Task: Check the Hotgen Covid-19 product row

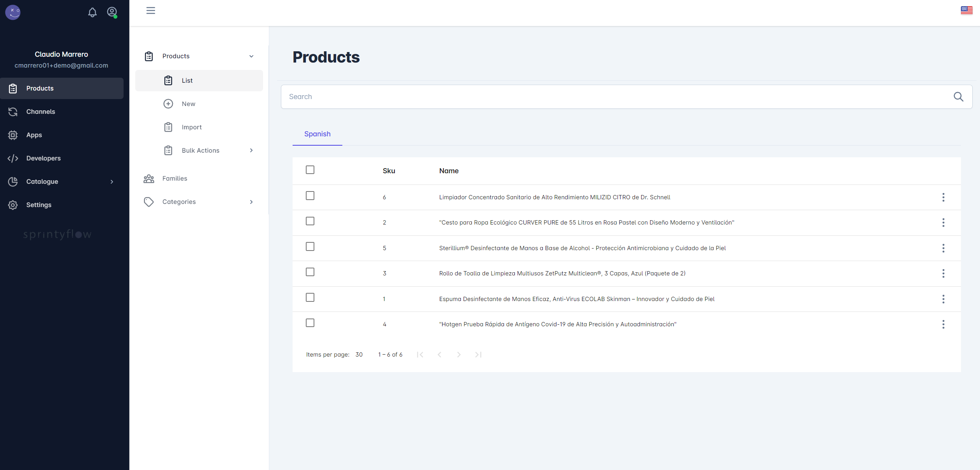Action: click(310, 323)
